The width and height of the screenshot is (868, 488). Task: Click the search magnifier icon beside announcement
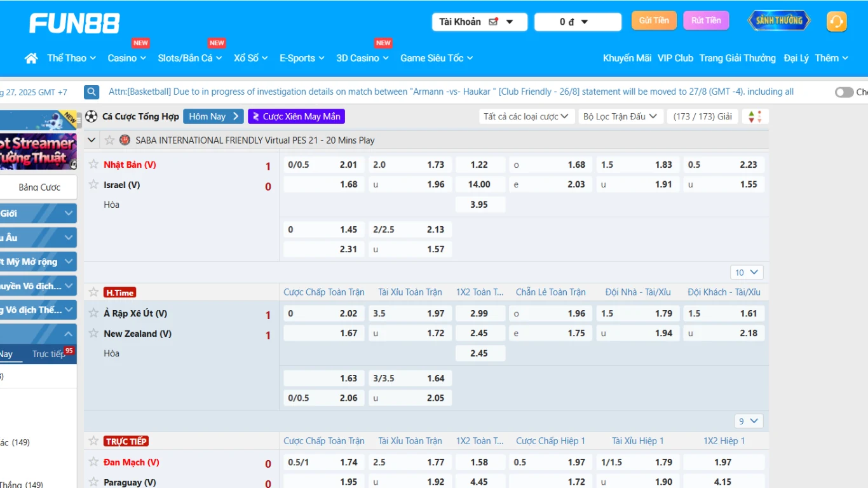coord(92,92)
